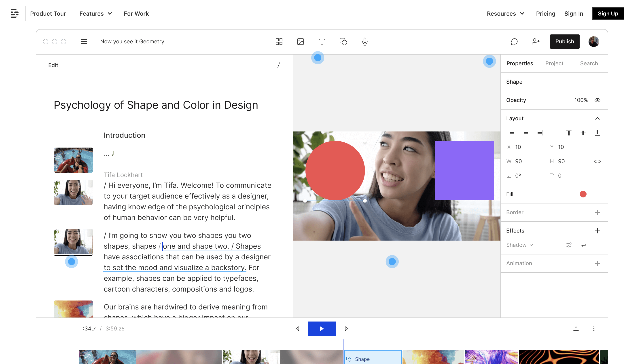Image resolution: width=644 pixels, height=364 pixels.
Task: Open timeline more options dots
Action: click(x=594, y=328)
